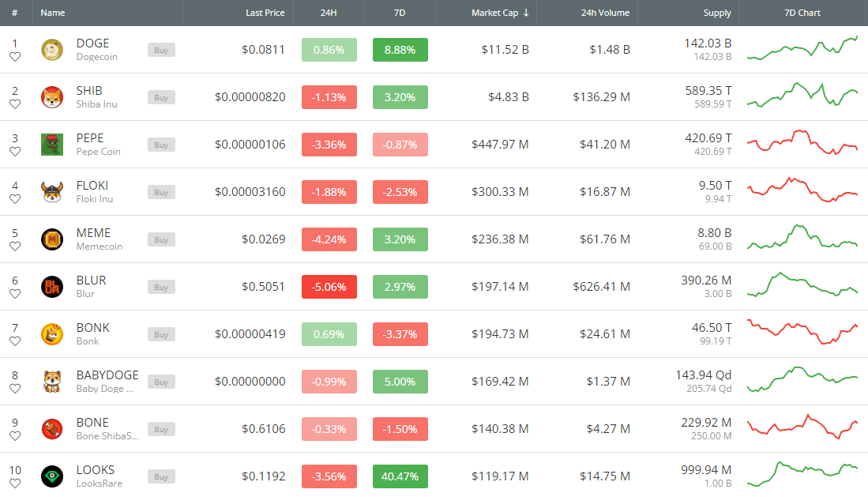The image size is (868, 497).
Task: Click the $0.00000820 price value
Action: click(250, 97)
